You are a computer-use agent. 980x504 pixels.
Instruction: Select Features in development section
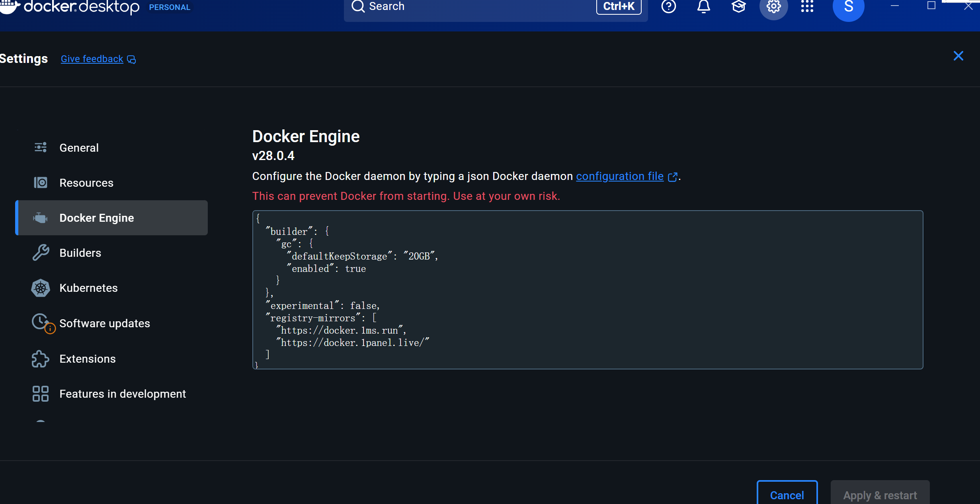point(122,394)
